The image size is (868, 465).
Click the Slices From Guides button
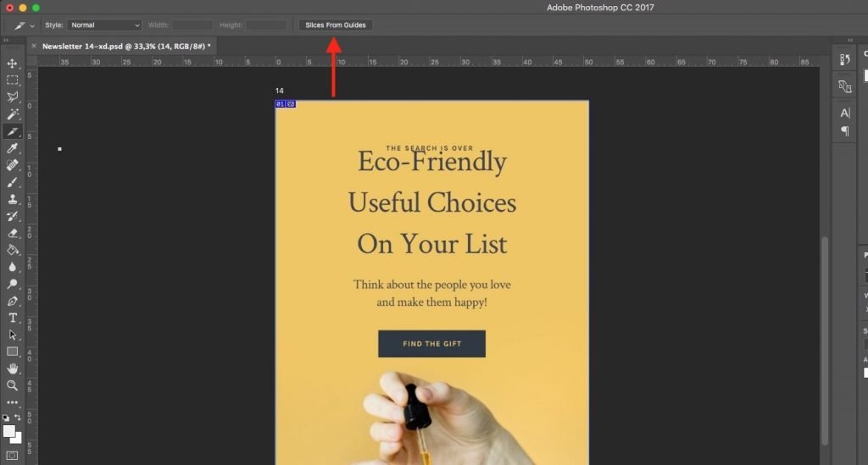pyautogui.click(x=335, y=25)
